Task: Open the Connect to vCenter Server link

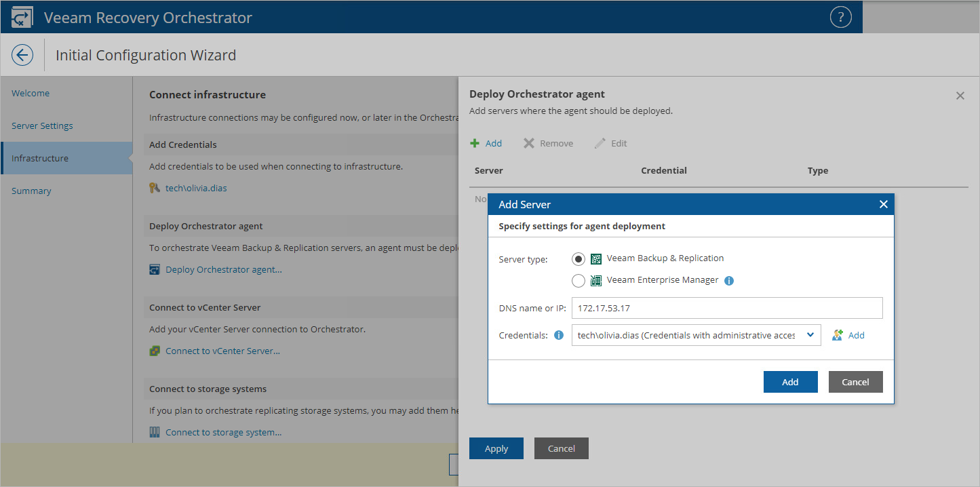Action: tap(223, 350)
